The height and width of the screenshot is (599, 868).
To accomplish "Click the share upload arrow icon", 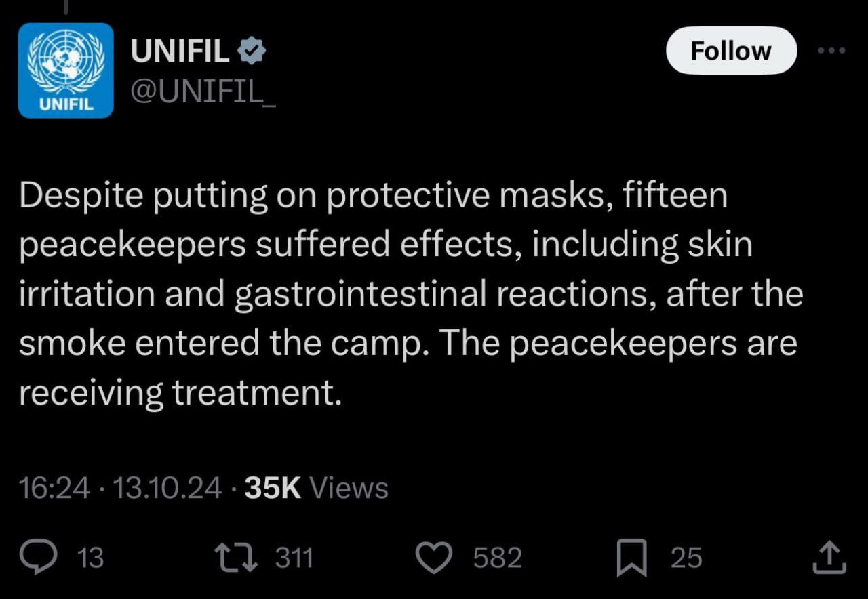I will 829,558.
